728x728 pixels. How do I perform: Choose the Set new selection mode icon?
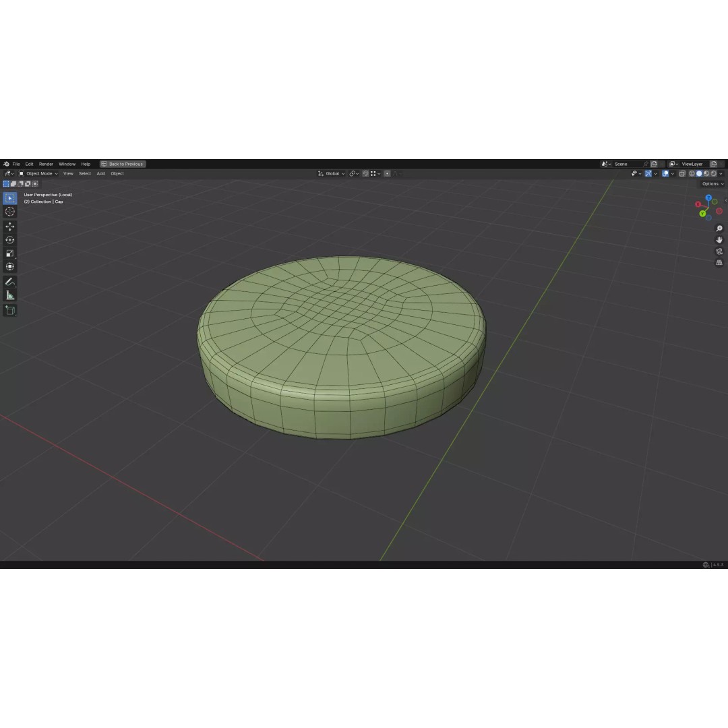[x=6, y=184]
